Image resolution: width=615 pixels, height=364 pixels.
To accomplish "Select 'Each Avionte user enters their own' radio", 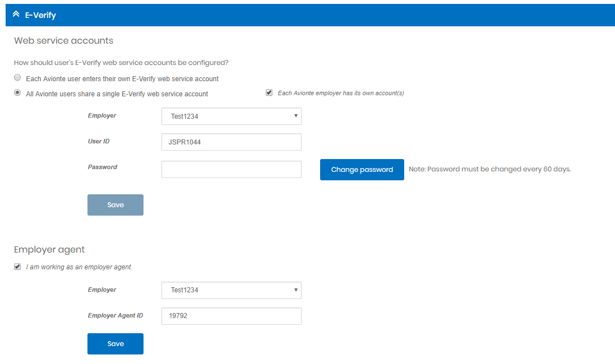I will [x=17, y=78].
